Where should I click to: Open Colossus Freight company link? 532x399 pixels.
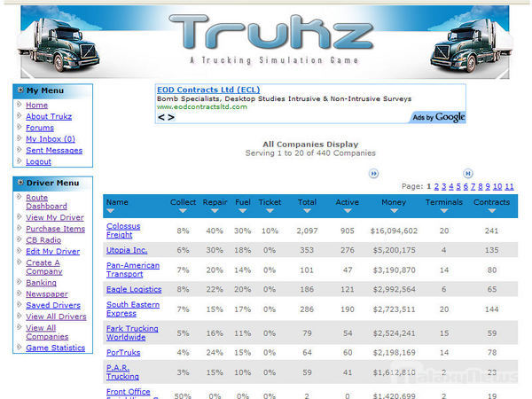pos(123,231)
